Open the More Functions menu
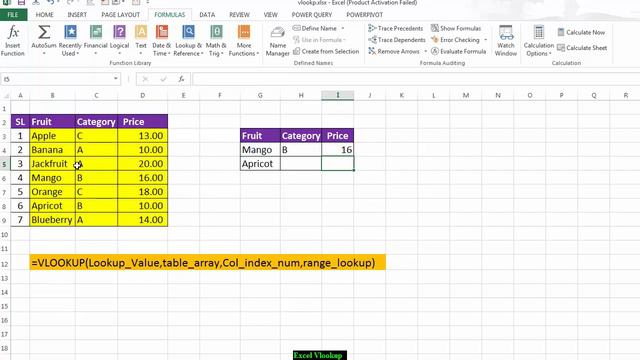The image size is (640, 360). 244,40
